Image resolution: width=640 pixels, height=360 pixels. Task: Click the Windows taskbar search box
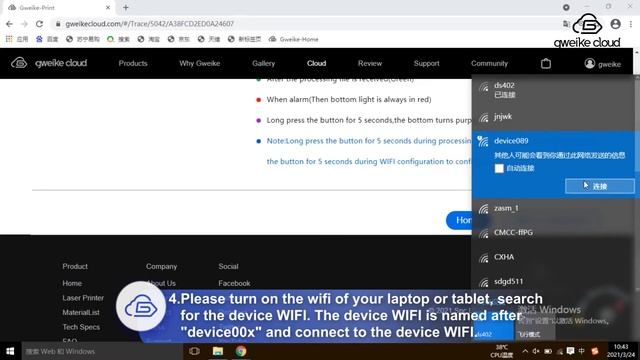pyautogui.click(x=102, y=351)
